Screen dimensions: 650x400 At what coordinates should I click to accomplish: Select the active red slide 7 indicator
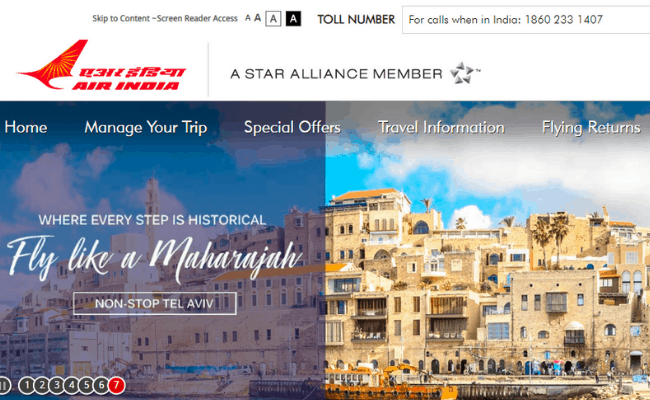tap(116, 385)
